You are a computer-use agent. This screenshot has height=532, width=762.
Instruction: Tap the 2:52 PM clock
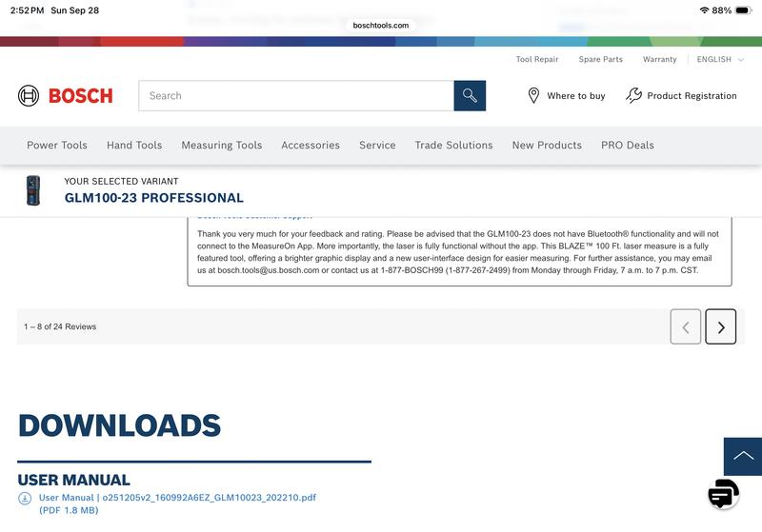(x=27, y=10)
